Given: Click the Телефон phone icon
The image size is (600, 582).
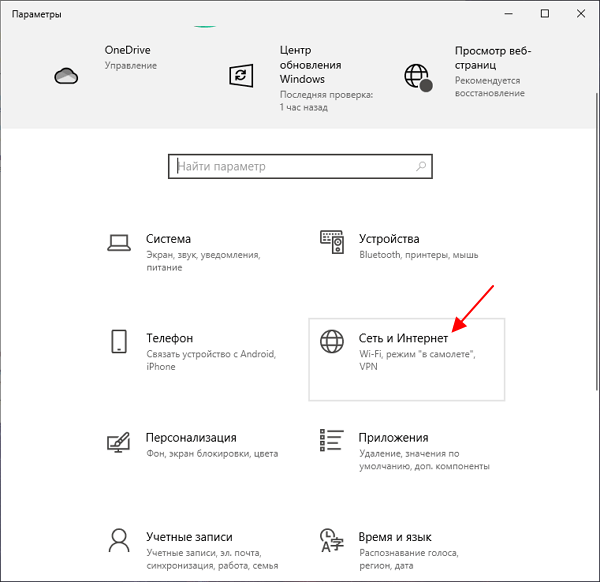Looking at the screenshot, I should pos(119,341).
